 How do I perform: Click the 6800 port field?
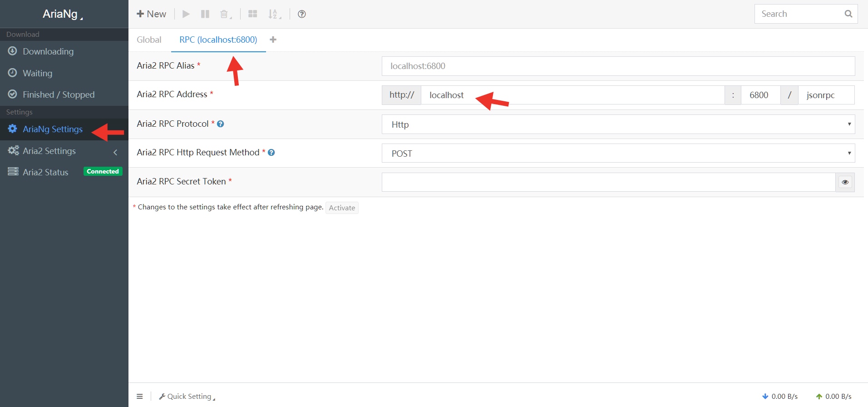[760, 95]
